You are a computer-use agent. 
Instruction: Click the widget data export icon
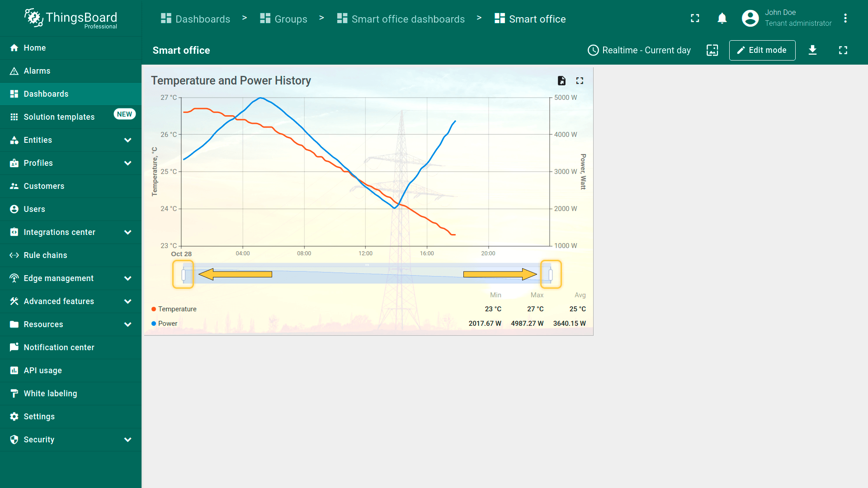tap(561, 80)
